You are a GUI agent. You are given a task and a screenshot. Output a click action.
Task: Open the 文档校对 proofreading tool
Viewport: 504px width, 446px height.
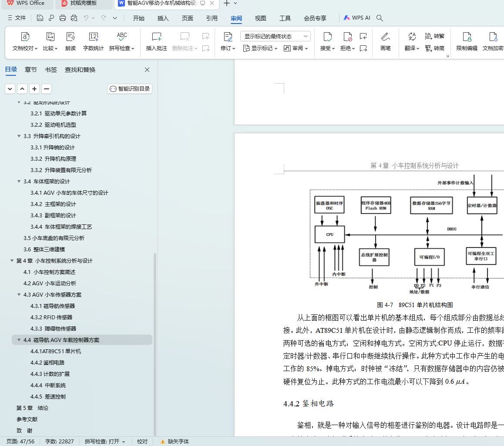point(25,41)
